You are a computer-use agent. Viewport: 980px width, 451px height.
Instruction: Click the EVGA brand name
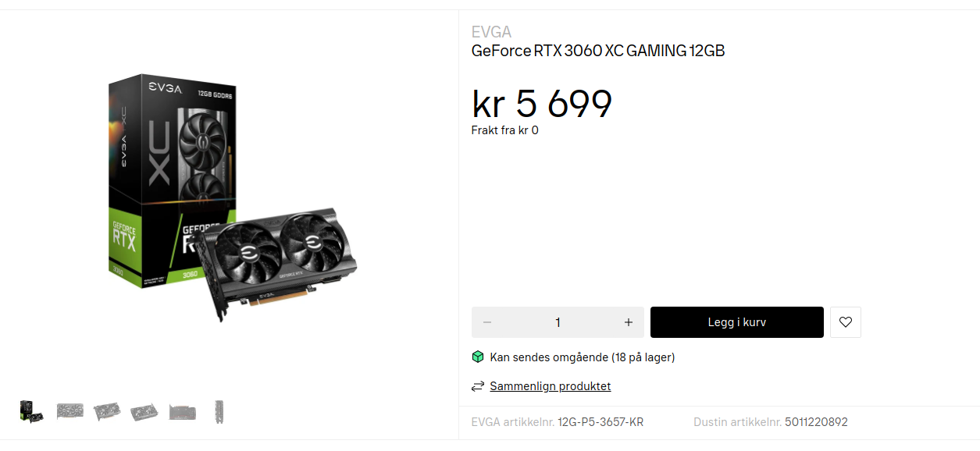[491, 32]
